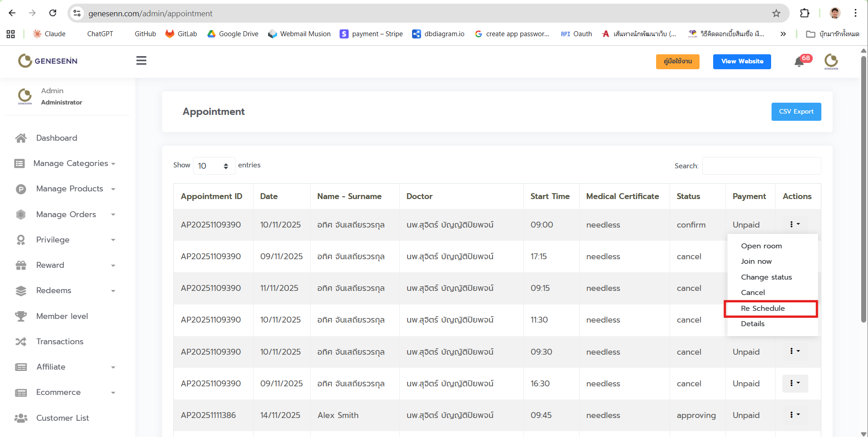Open the notifications bell icon

pyautogui.click(x=799, y=62)
